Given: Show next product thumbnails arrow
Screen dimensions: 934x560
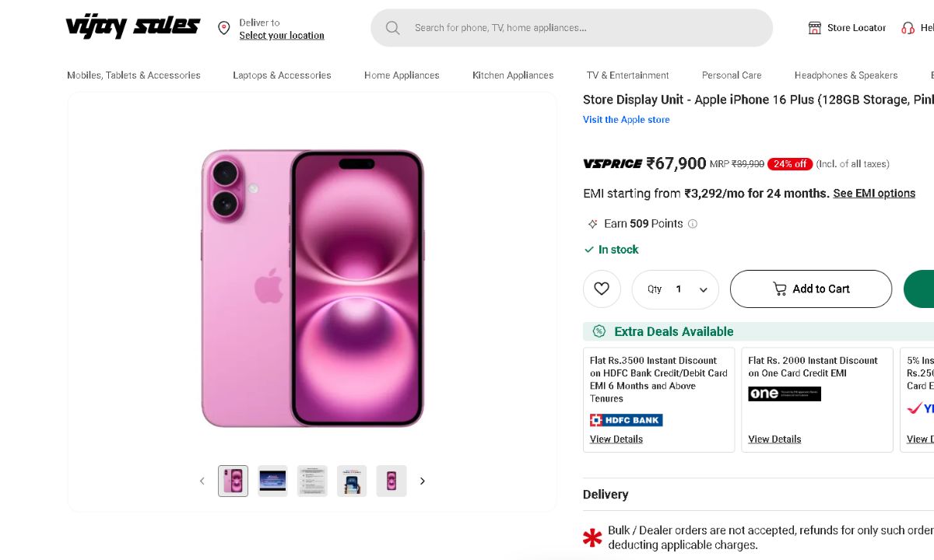Looking at the screenshot, I should [x=423, y=481].
